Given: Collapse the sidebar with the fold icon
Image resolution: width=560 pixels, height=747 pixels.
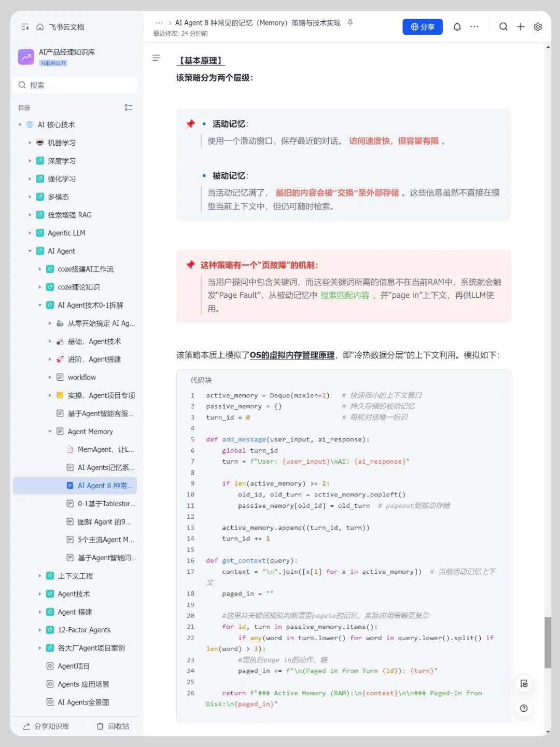Looking at the screenshot, I should [25, 27].
